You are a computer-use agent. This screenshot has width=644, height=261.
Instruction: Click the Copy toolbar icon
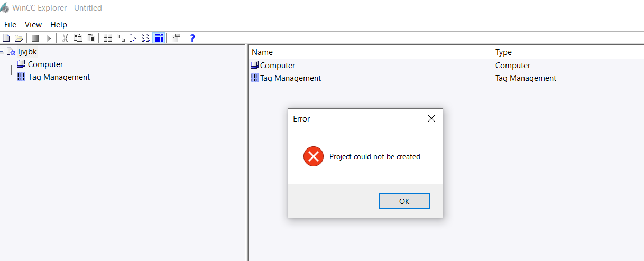point(78,38)
